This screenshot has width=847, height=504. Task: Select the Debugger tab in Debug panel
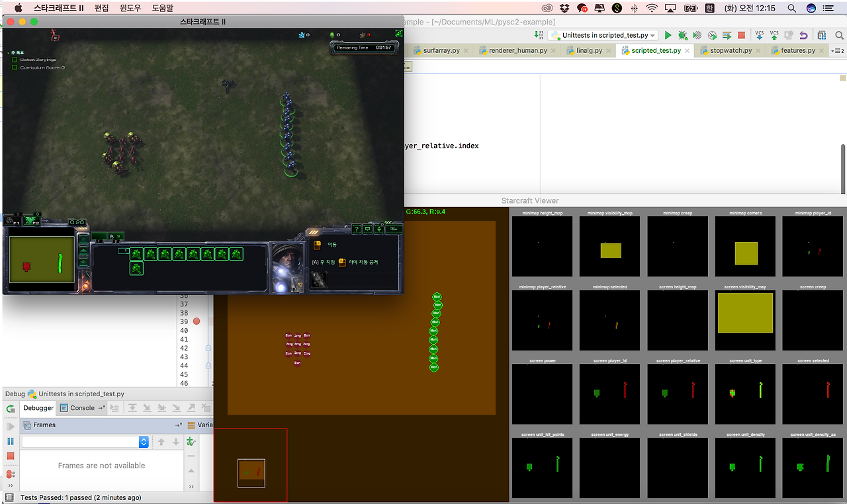click(x=38, y=408)
